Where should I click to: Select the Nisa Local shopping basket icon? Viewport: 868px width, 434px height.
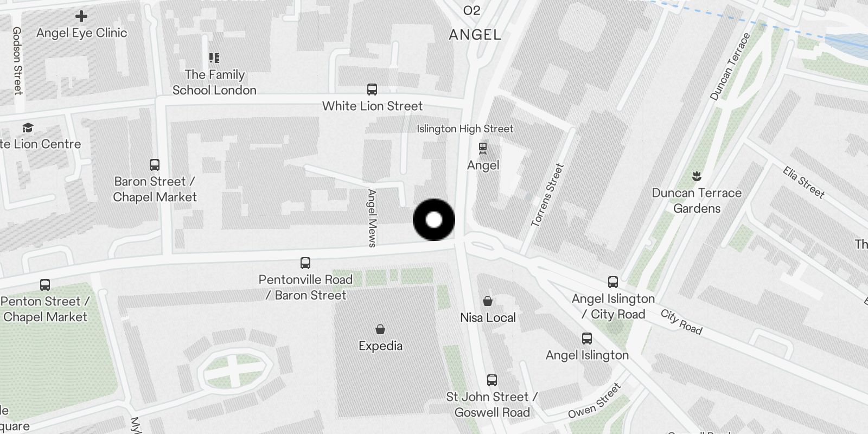click(488, 301)
